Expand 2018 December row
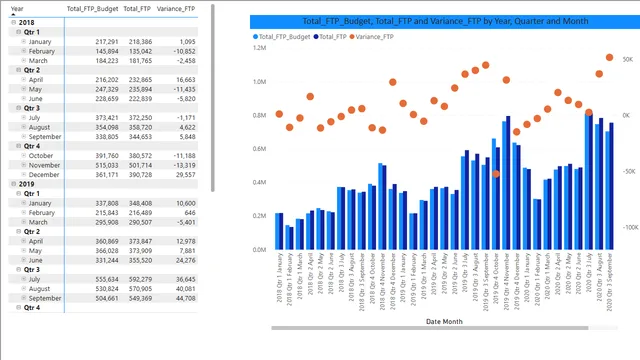640x360 pixels. (24, 174)
